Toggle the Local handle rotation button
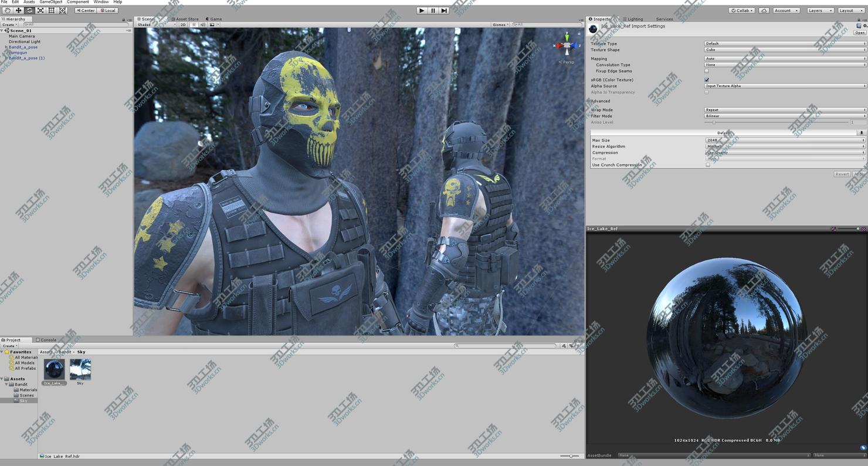The image size is (868, 466). [108, 11]
